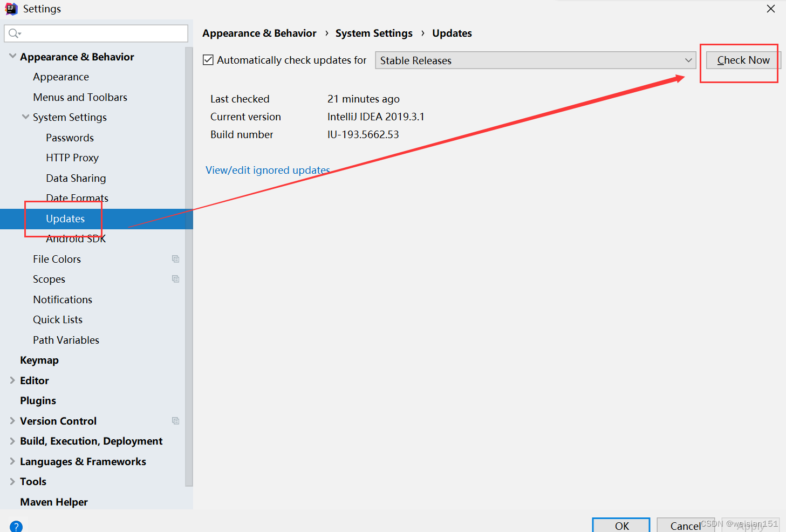Open Notifications settings page

tap(63, 299)
